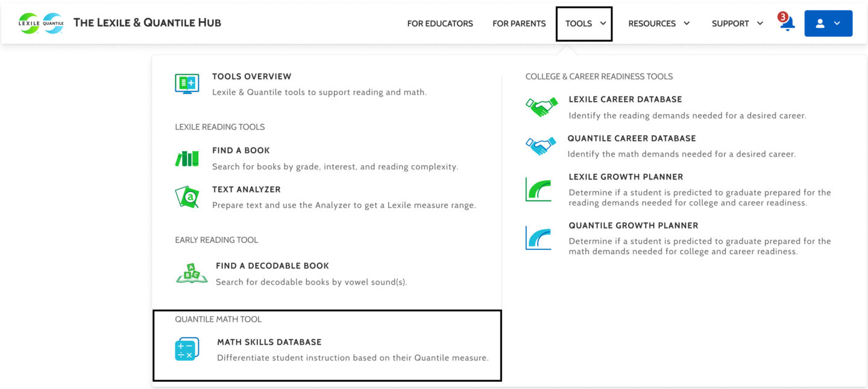Open the Quantile Career Database link

(x=632, y=138)
